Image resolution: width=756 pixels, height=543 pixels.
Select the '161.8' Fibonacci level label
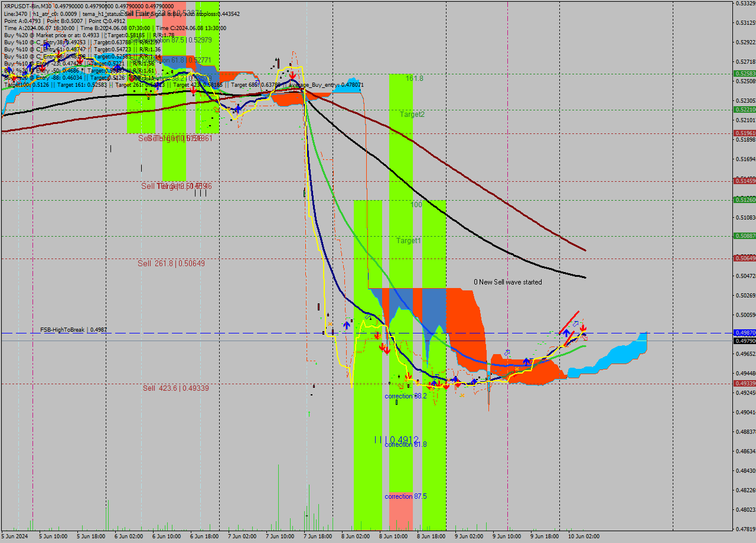414,78
